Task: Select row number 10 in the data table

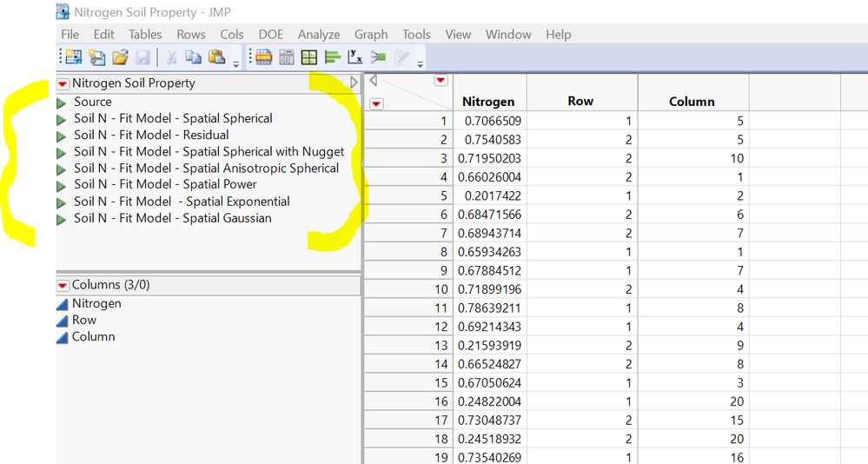Action: (441, 289)
